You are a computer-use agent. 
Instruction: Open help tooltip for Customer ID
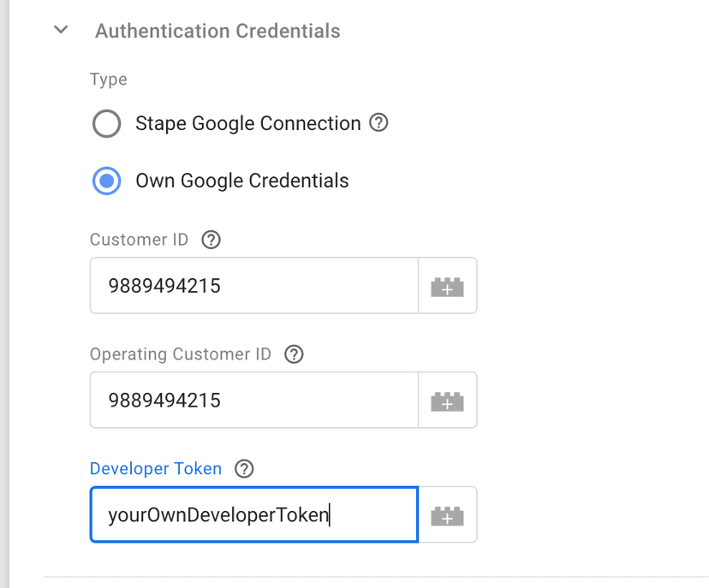(211, 240)
